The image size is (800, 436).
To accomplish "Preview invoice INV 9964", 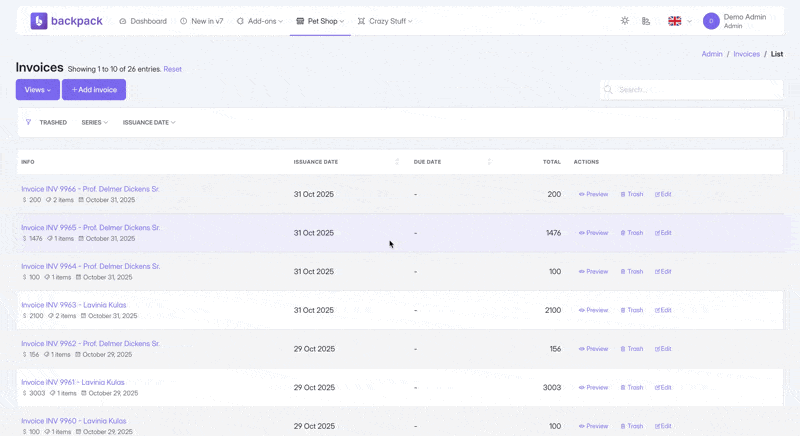I will (x=593, y=272).
